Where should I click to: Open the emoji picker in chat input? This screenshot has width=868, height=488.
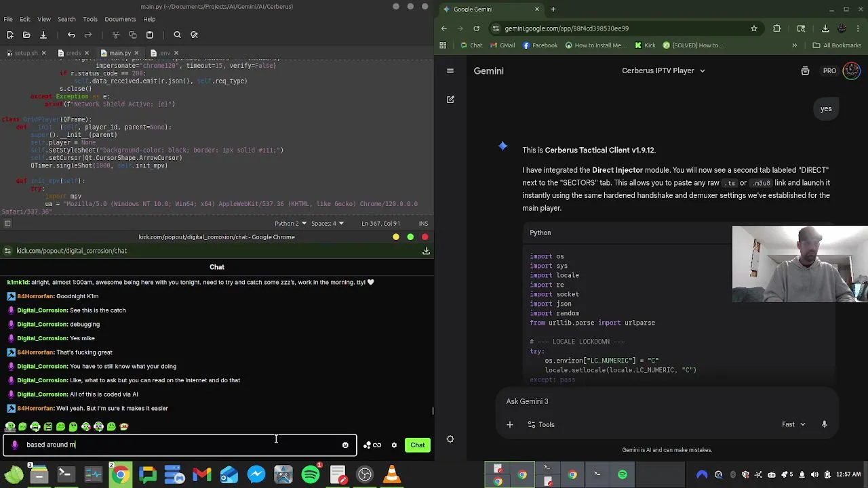(x=345, y=445)
